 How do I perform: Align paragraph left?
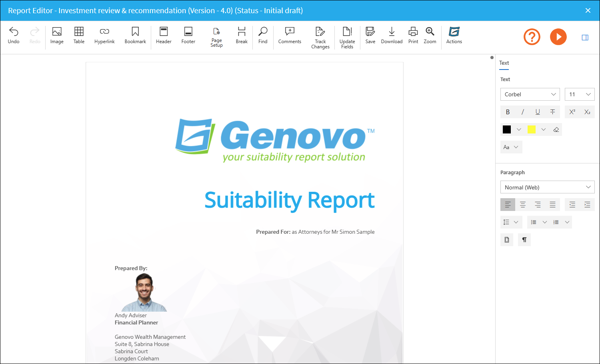click(508, 205)
